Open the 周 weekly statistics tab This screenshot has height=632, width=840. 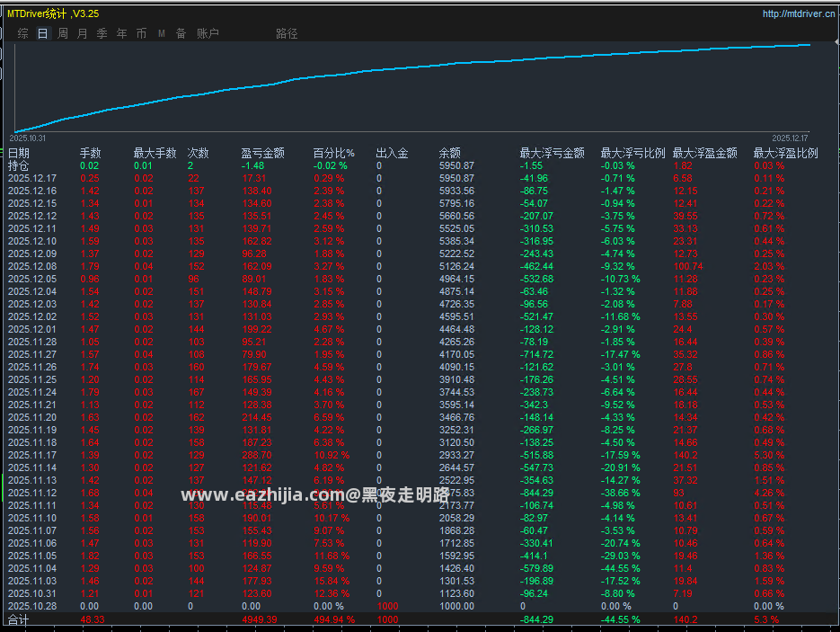(63, 33)
